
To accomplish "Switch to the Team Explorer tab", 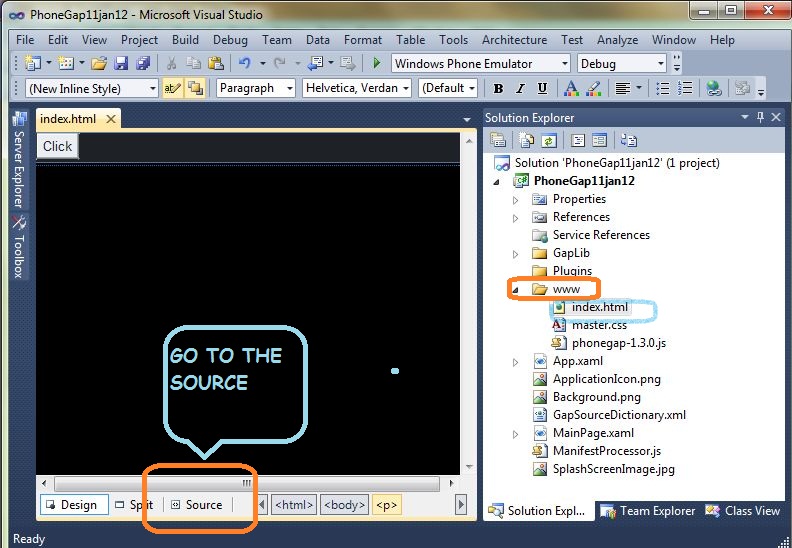I will click(x=648, y=511).
